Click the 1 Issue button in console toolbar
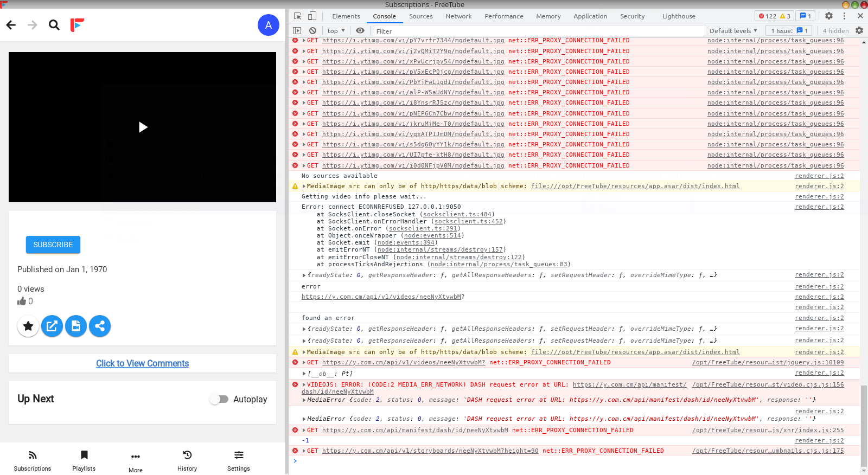Image resolution: width=868 pixels, height=475 pixels. 789,31
